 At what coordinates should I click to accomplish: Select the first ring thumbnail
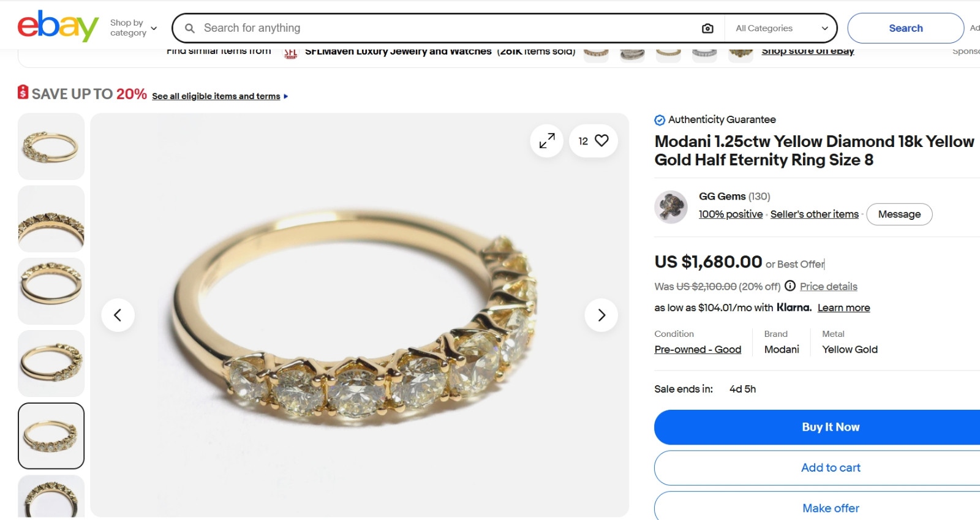(51, 146)
